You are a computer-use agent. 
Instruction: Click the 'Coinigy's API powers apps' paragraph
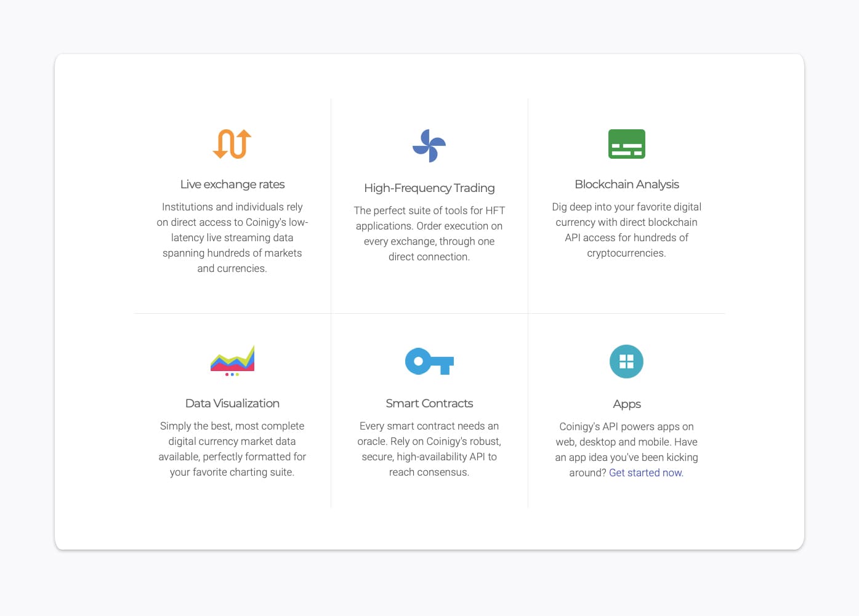(x=626, y=449)
